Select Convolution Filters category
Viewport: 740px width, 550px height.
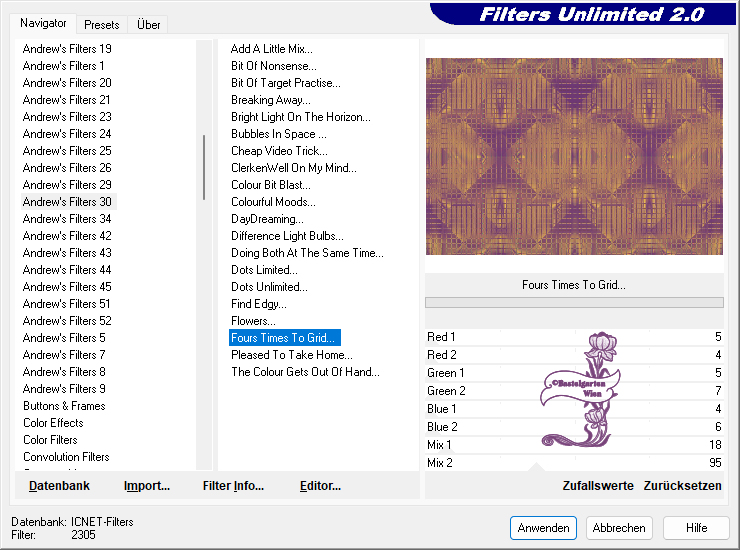67,457
